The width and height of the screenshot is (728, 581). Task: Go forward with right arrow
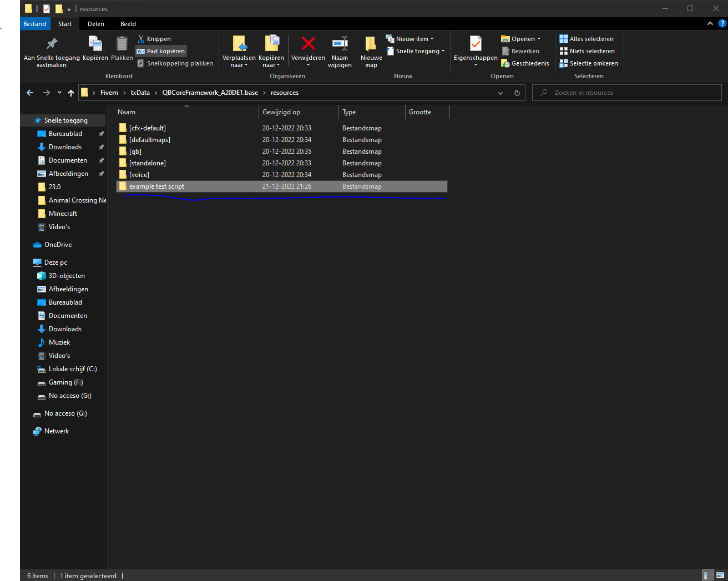tap(47, 93)
